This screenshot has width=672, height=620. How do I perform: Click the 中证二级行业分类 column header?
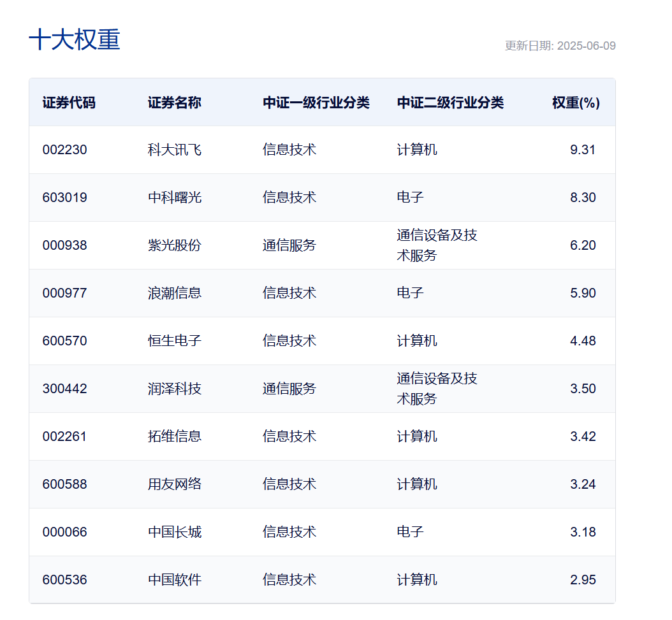click(x=450, y=103)
